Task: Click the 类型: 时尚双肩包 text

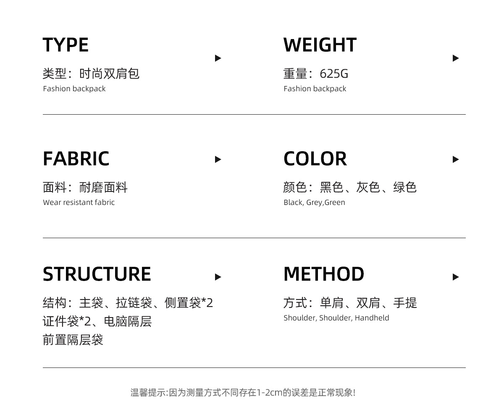Action: (x=91, y=74)
